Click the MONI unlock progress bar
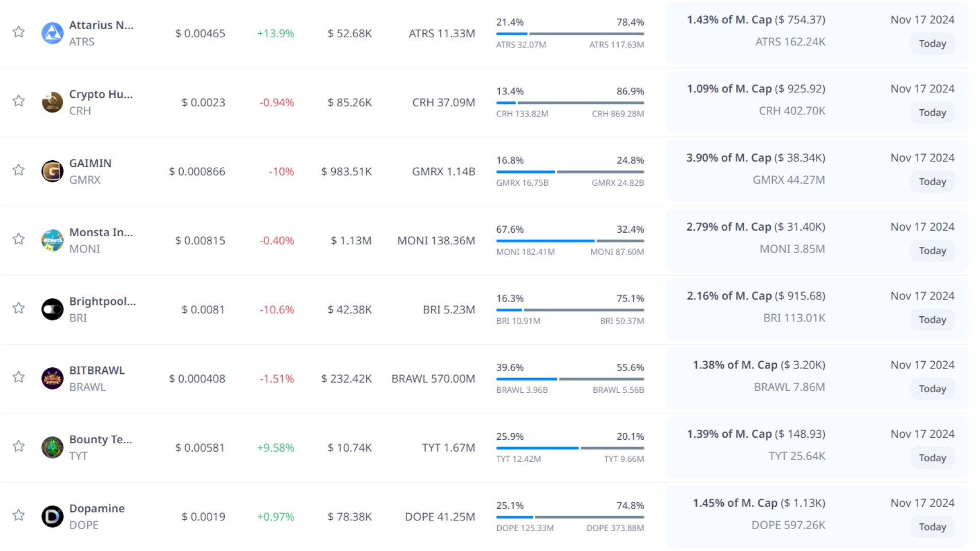 click(570, 241)
